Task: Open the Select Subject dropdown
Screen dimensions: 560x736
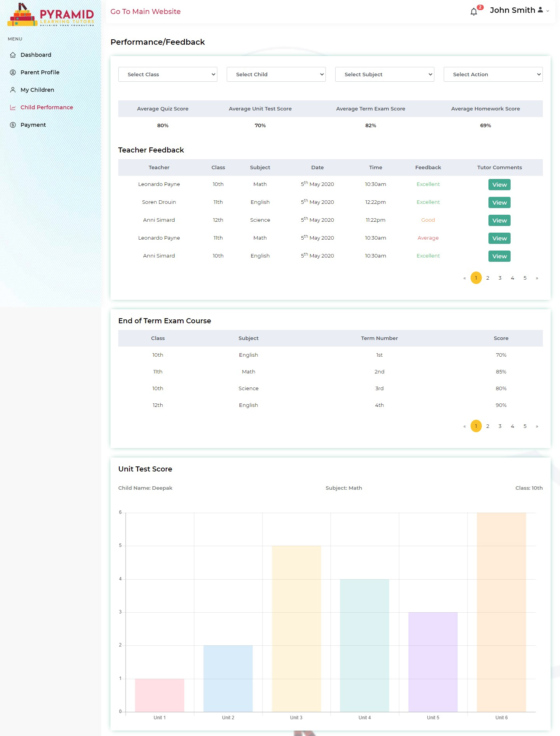Action: (x=385, y=74)
